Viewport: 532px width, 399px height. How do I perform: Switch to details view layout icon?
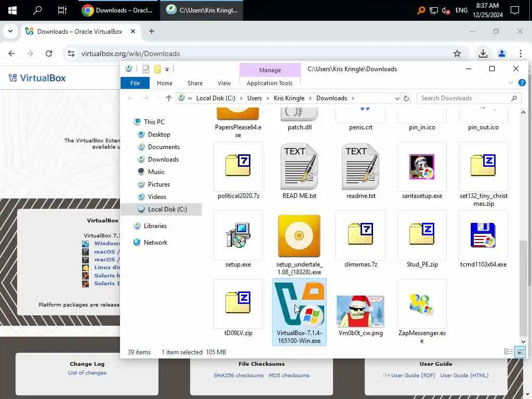click(508, 352)
